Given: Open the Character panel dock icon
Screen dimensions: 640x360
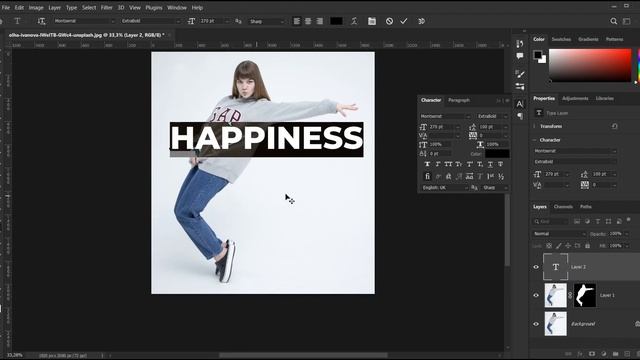Looking at the screenshot, I should click(x=520, y=104).
